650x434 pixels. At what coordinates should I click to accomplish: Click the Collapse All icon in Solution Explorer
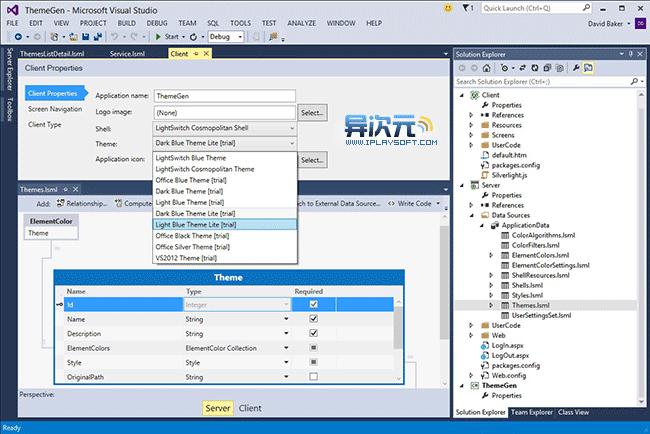[547, 68]
